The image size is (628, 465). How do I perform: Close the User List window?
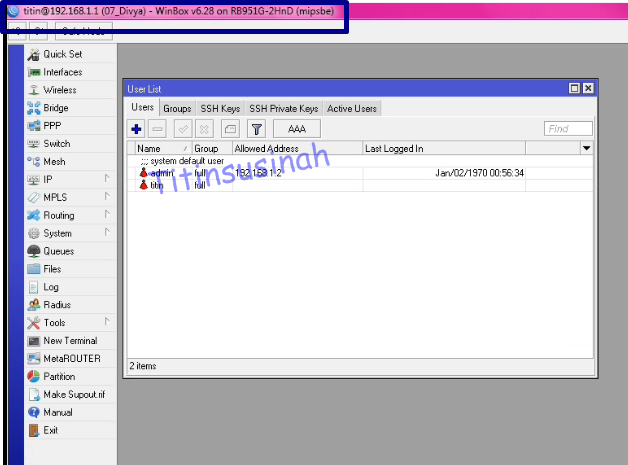coord(588,88)
